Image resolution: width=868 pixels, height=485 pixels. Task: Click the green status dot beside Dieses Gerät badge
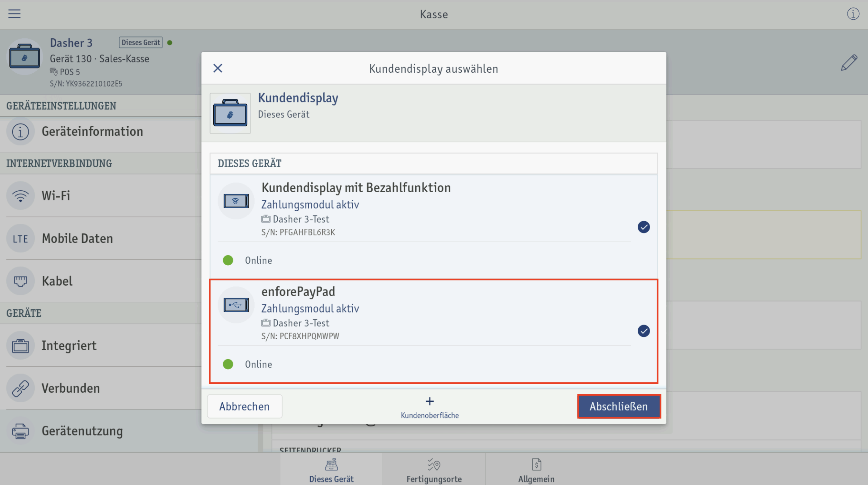point(170,42)
